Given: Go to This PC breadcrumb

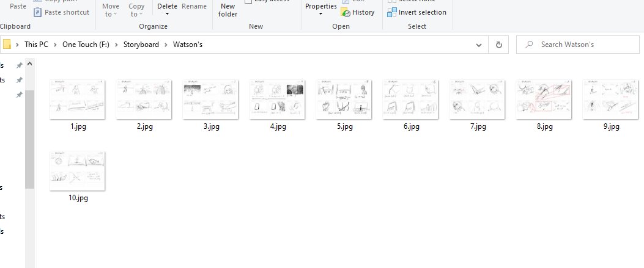Looking at the screenshot, I should [36, 44].
